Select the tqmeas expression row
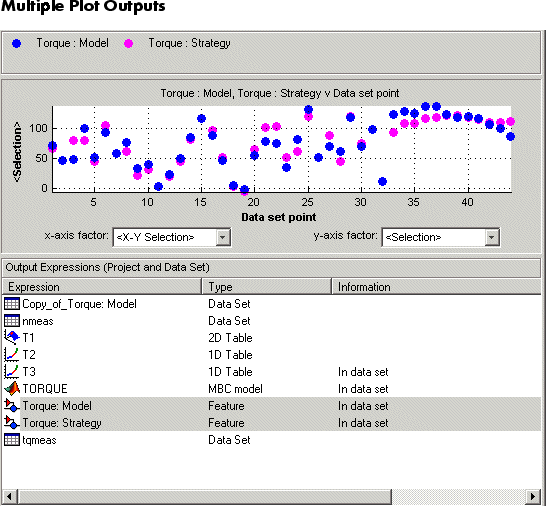Screen dimensions: 546x506 coord(272,440)
